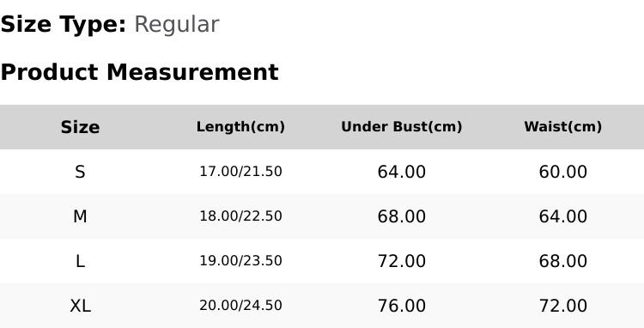Select the Length(cm) column header

pyautogui.click(x=240, y=127)
